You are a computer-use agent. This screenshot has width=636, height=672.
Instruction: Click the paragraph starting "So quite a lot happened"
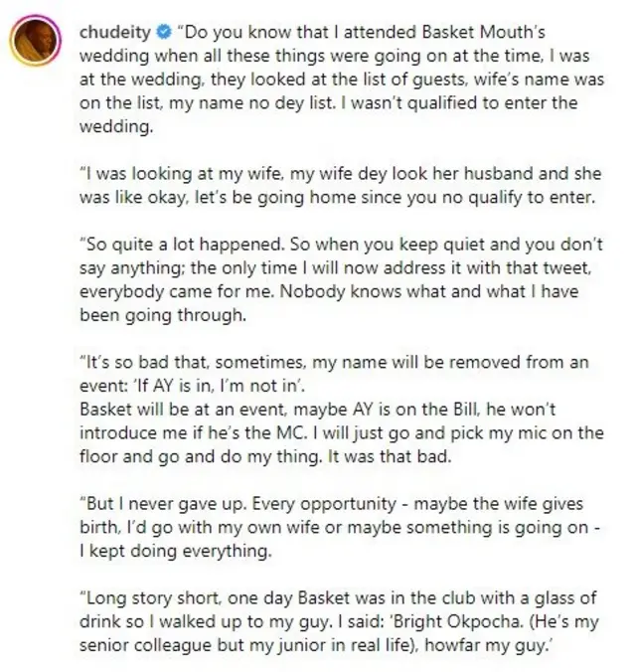click(338, 283)
